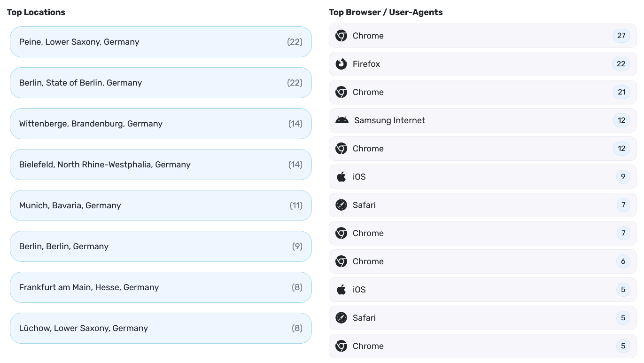
Task: Click the Firefox count badge showing 22
Action: (x=621, y=64)
